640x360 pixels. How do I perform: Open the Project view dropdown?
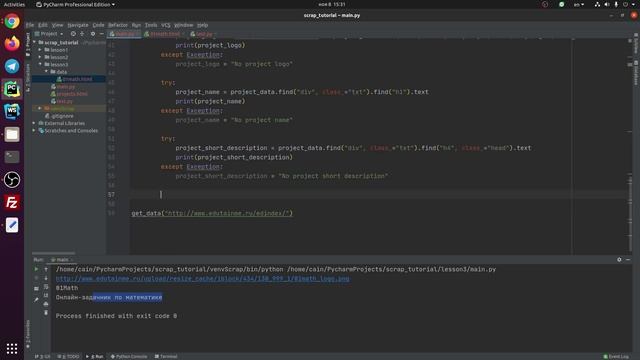pos(49,34)
